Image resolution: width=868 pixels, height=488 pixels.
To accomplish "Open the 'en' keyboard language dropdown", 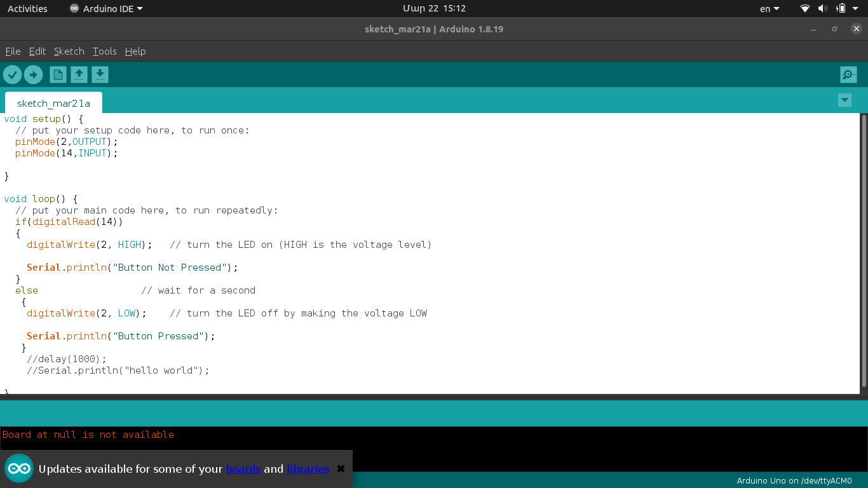I will click(770, 9).
